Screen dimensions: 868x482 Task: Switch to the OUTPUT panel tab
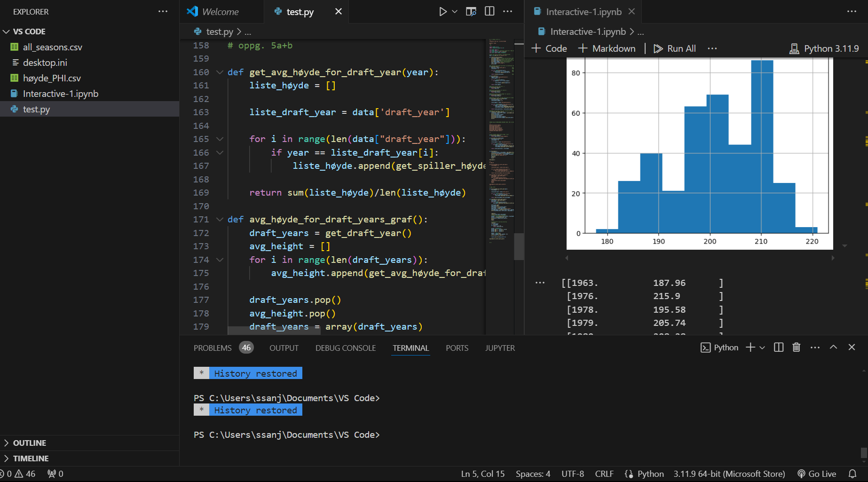[284, 348]
